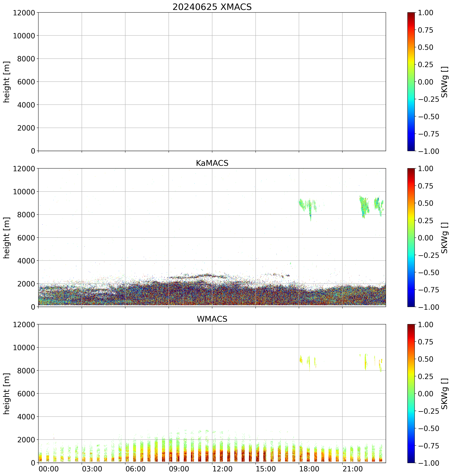Click the 00:00 x-axis time label

(x=49, y=469)
